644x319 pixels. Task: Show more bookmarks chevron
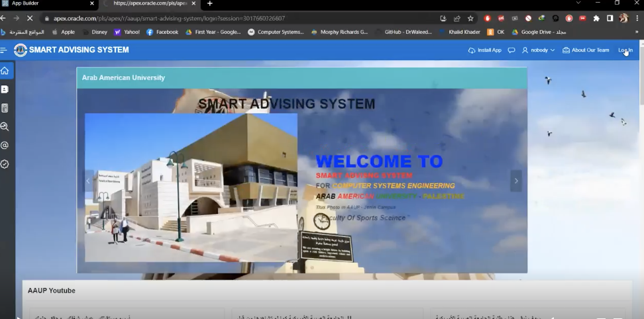(637, 32)
